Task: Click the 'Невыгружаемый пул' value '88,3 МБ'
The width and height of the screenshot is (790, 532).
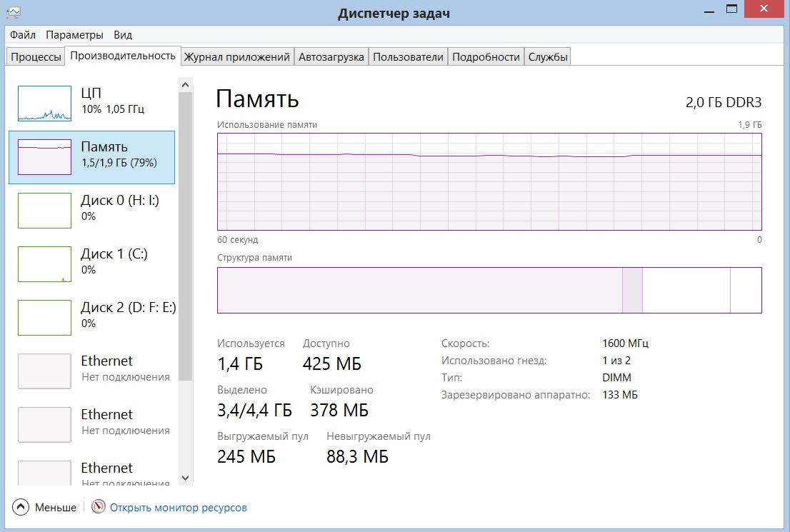Action: click(357, 456)
